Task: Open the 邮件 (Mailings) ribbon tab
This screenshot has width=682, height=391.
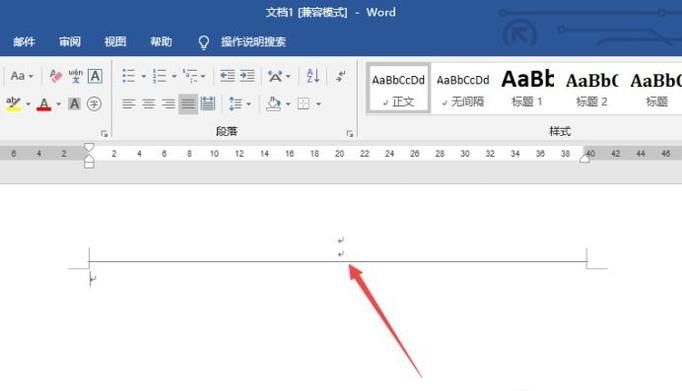Action: pos(24,42)
